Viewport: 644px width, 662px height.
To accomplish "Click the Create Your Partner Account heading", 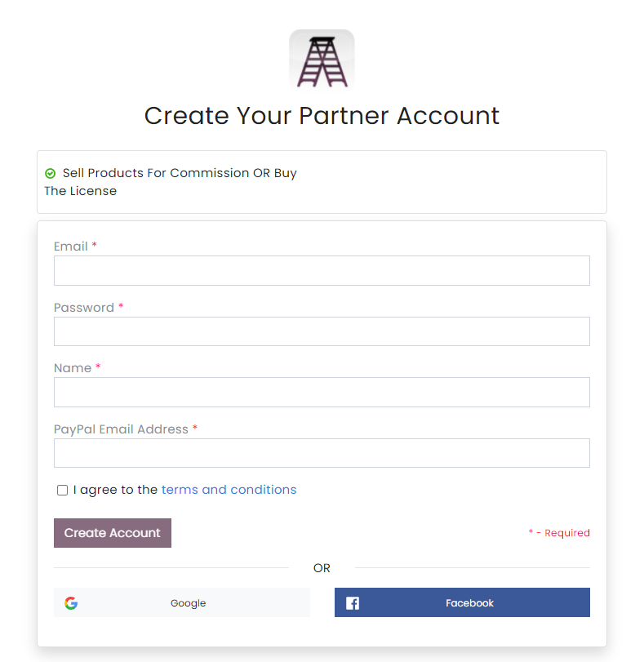I will pos(322,116).
